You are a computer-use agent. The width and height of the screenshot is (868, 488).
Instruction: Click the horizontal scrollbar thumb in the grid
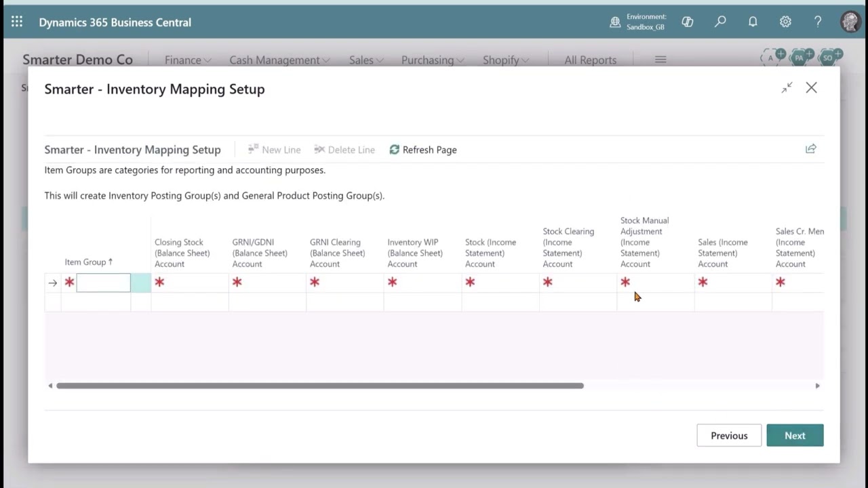tap(320, 386)
